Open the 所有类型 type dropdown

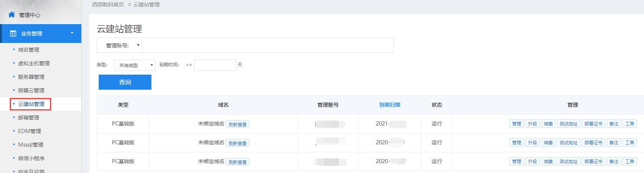coord(135,65)
